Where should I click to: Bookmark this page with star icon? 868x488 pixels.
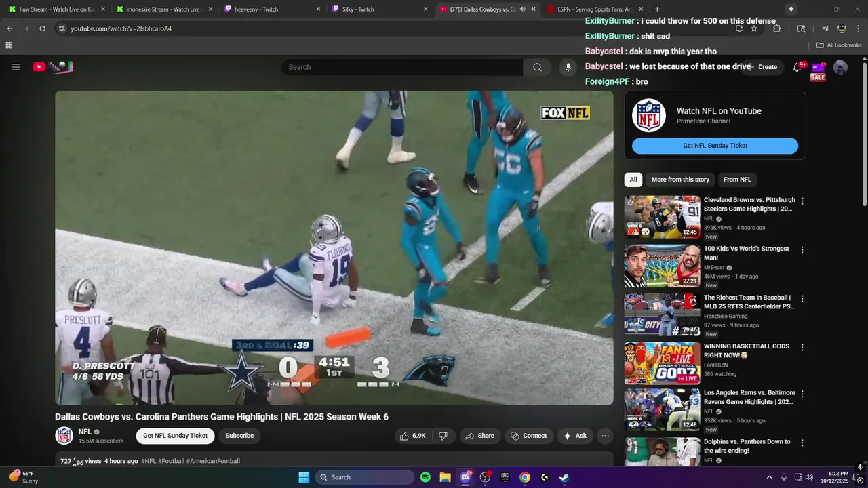click(754, 28)
